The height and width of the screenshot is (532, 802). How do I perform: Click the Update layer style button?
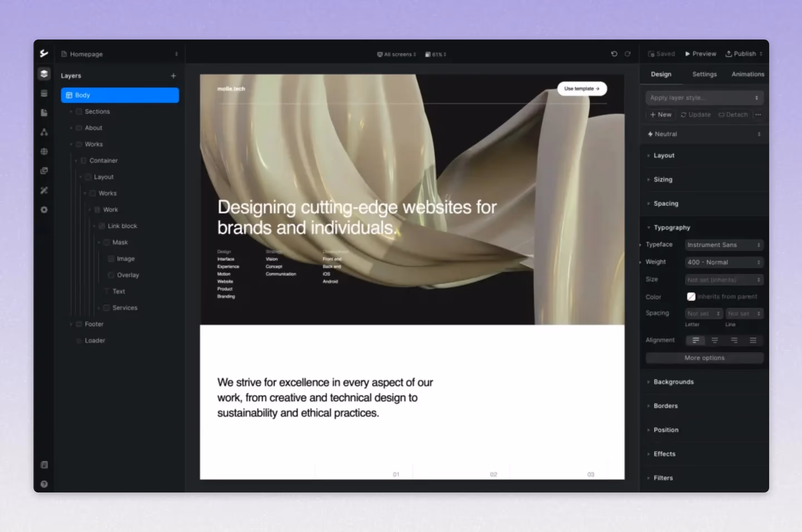click(x=696, y=115)
